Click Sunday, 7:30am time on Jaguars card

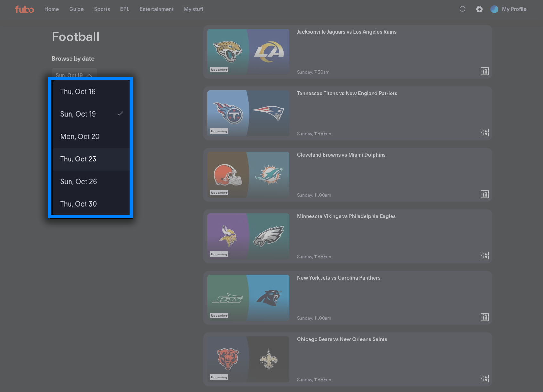pyautogui.click(x=313, y=72)
